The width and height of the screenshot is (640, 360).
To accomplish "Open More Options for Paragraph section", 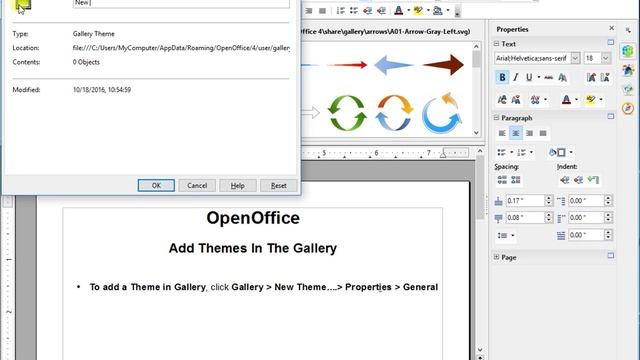I will click(611, 116).
